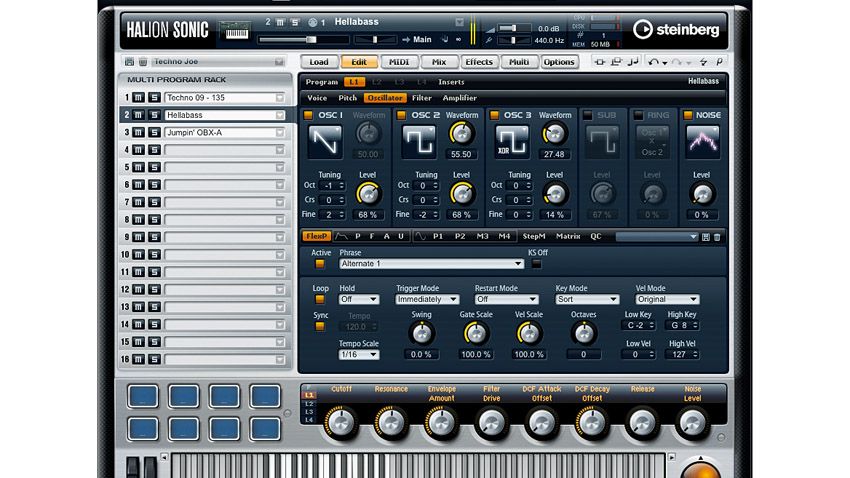Toggle the NOISE on/off button
Image resolution: width=850 pixels, height=478 pixels.
(688, 115)
